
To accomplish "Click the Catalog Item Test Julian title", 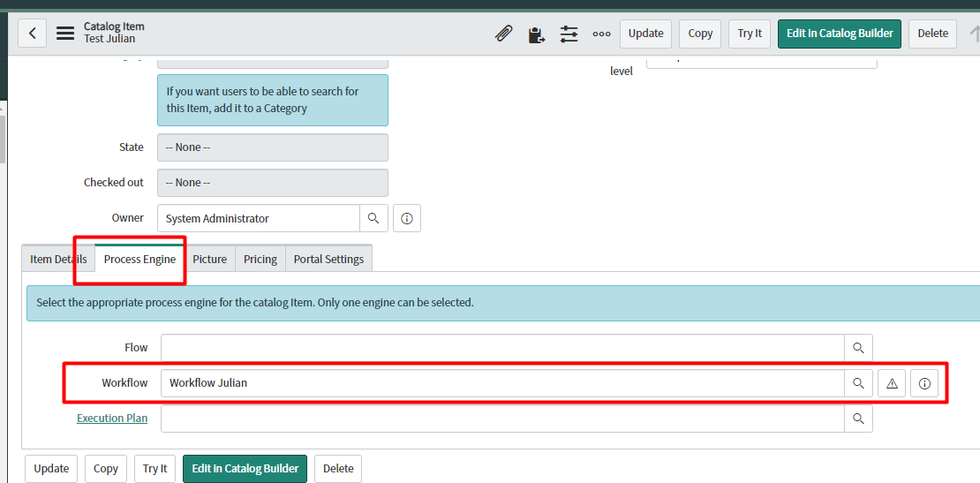I will 115,33.
